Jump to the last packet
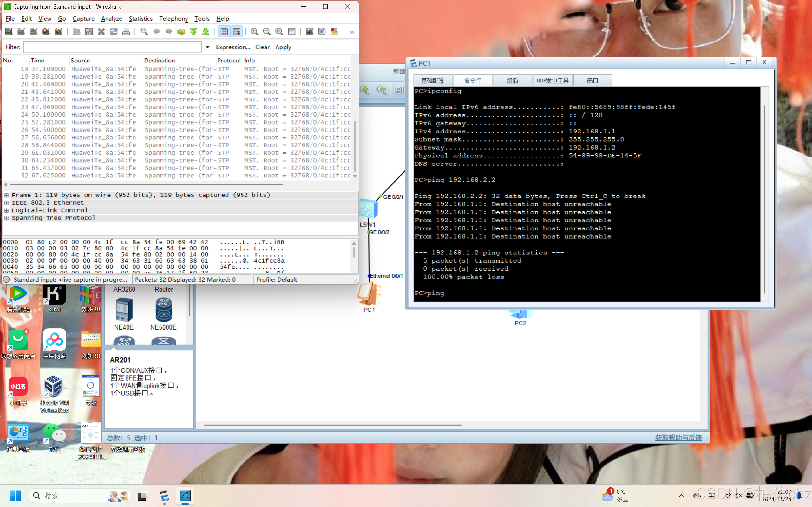812x507 pixels. [x=206, y=31]
